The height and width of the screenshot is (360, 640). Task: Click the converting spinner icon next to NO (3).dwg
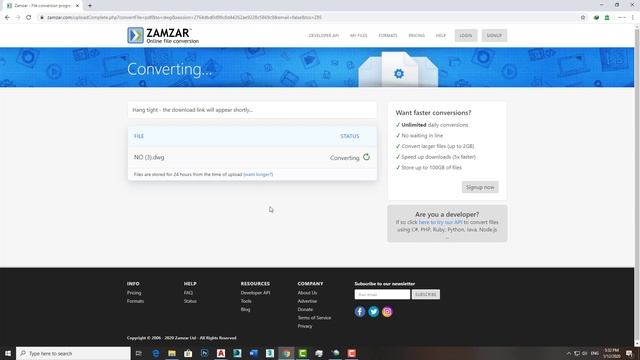pos(366,157)
